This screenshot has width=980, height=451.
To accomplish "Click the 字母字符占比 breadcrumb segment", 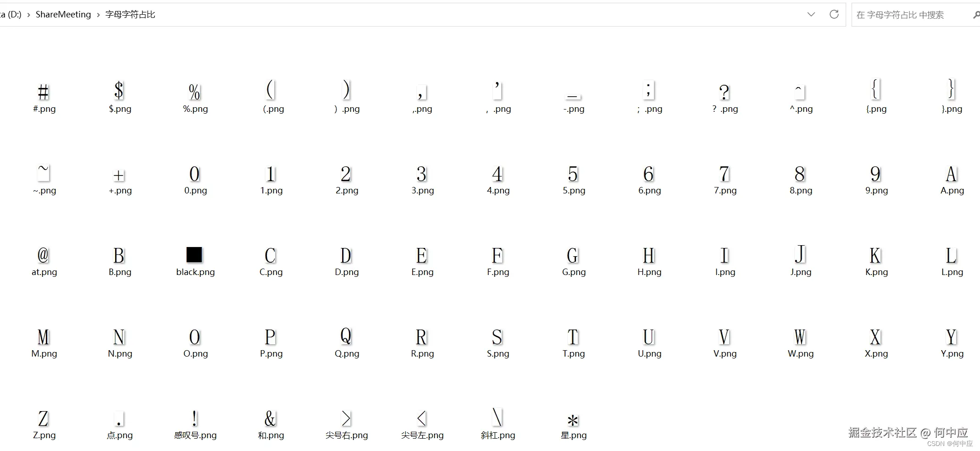I will click(130, 14).
